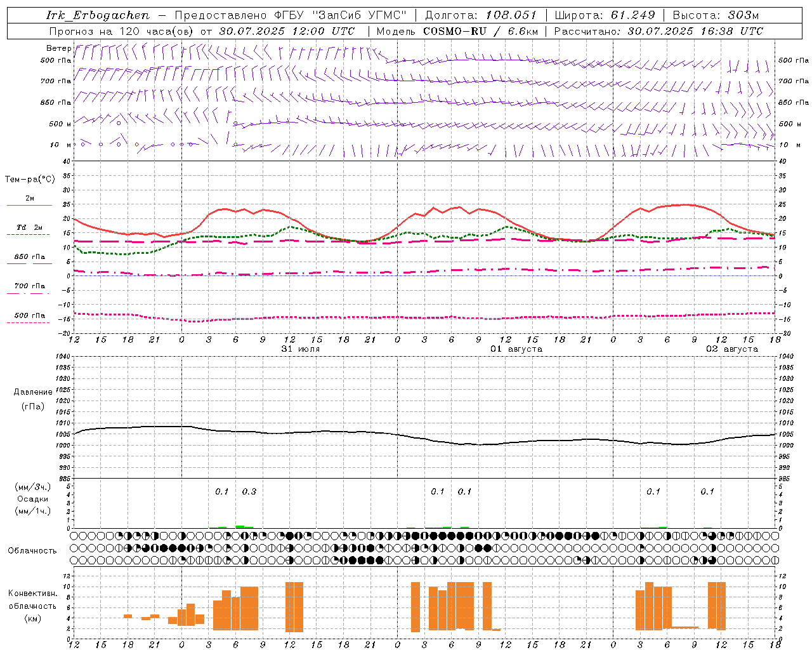Select 'Модель COSMO-RU / 6.6км' model text
Screen dimensions: 812x650
click(x=457, y=31)
